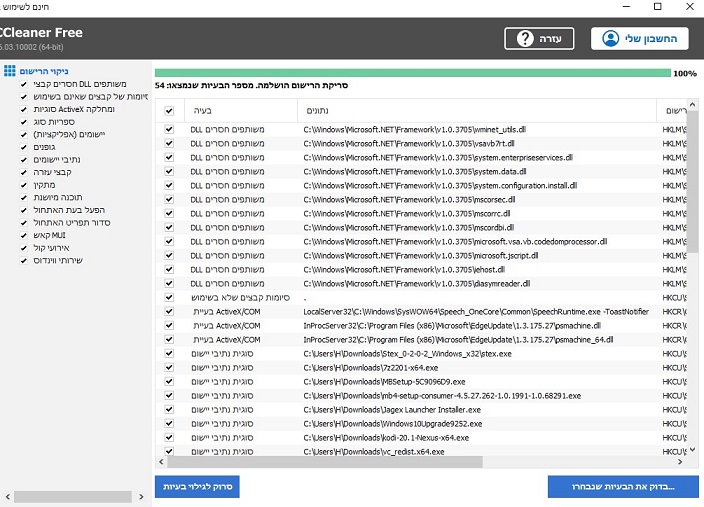The image size is (704, 507).
Task: Uncheck the kodi-20.1-Nexus-x64.exe row checkbox
Action: point(169,437)
